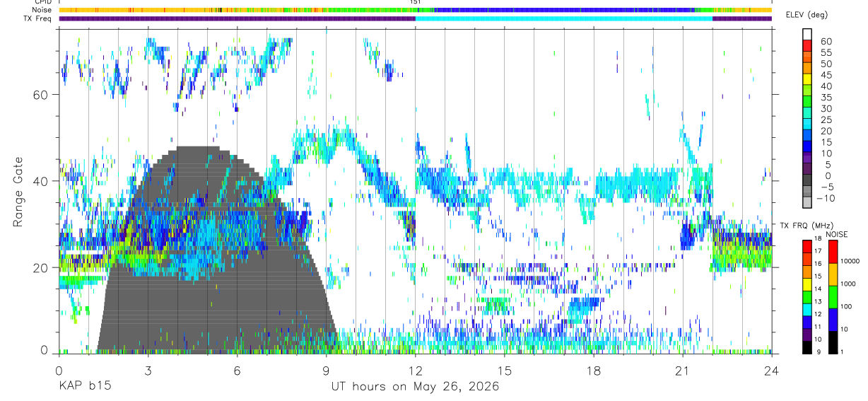The image size is (868, 401).
Task: Click the "18" tick on the TX FRQ colorbar
Action: 819,238
